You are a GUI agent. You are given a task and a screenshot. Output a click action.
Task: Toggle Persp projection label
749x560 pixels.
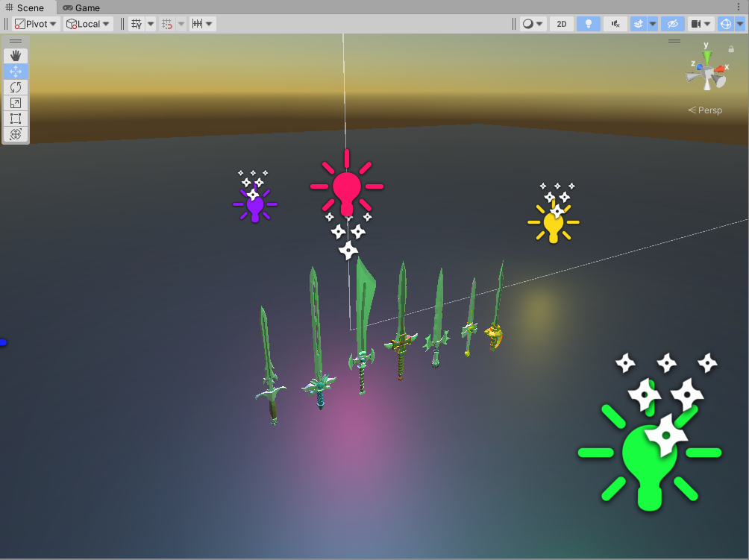tap(705, 110)
